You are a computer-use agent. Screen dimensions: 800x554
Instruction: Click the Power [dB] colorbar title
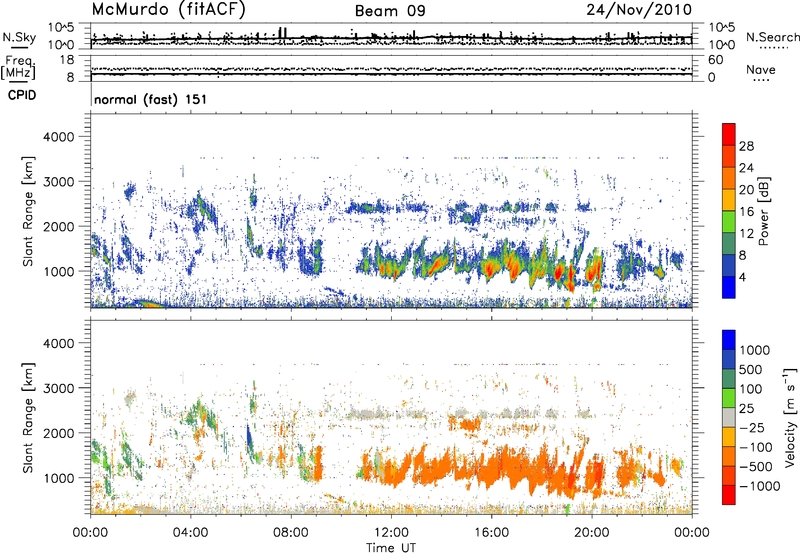point(763,211)
